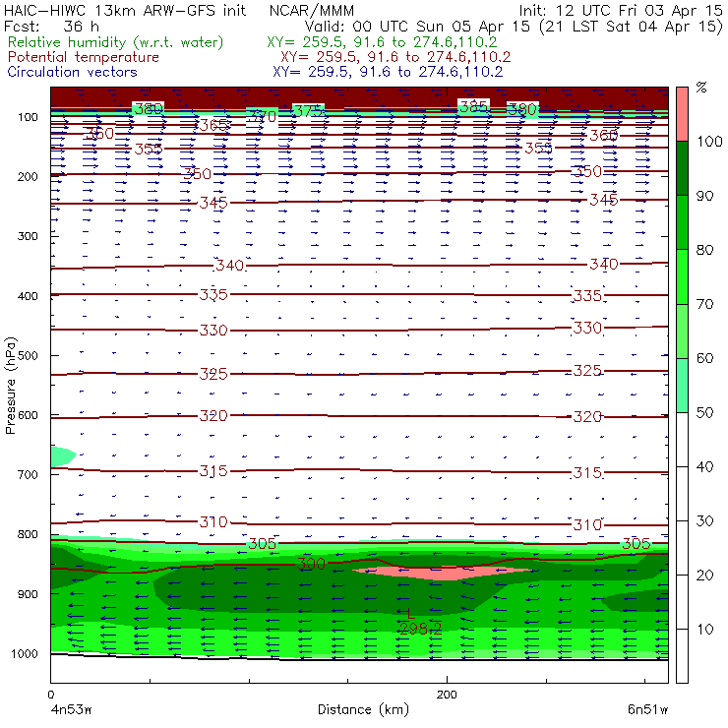The width and height of the screenshot is (728, 728).
Task: Click the '40' colorbar label
Action: [704, 466]
